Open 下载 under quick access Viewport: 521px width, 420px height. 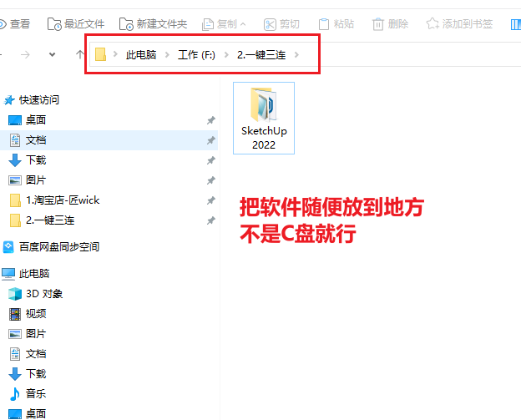[x=36, y=160]
